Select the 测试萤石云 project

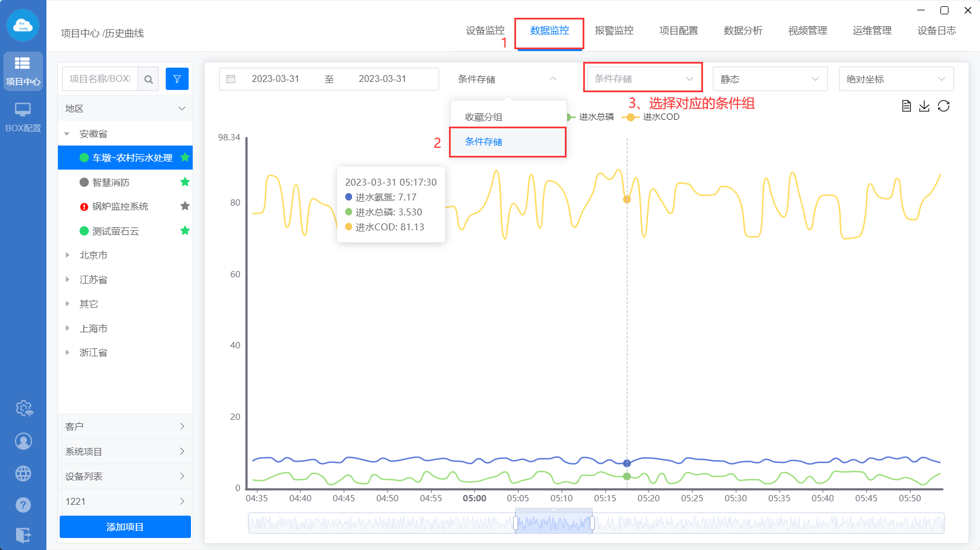116,231
